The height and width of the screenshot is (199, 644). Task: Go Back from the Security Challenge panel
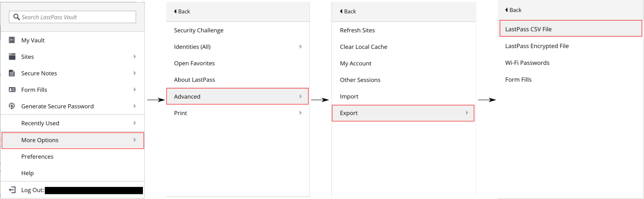182,11
